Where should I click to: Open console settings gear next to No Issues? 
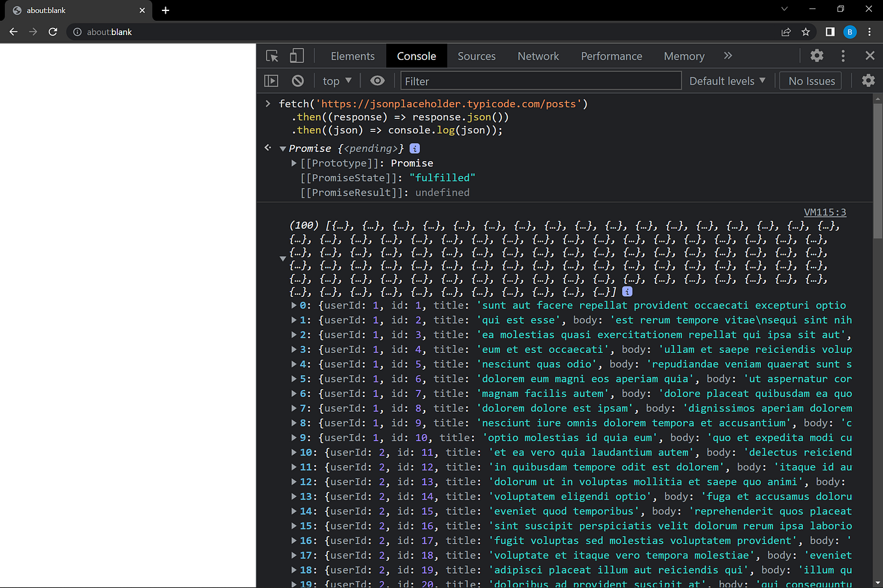[868, 81]
